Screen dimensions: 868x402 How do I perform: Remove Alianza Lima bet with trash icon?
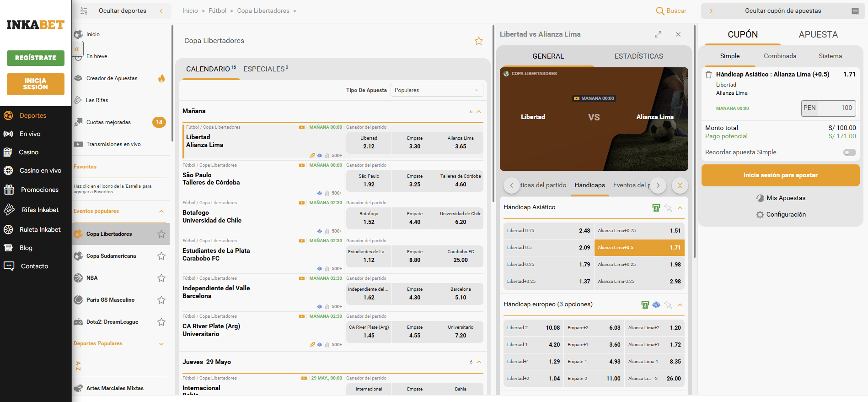(x=709, y=75)
